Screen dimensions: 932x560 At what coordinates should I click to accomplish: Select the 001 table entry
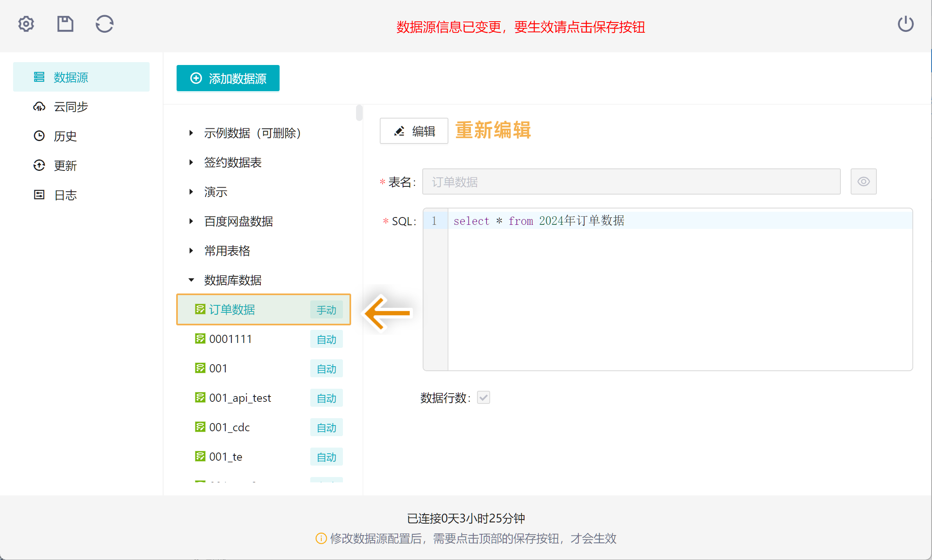(264, 368)
